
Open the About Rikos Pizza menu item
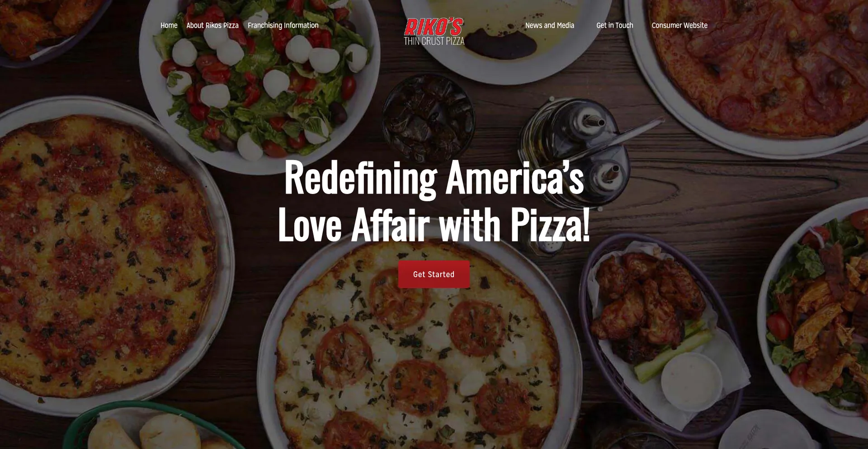coord(212,25)
